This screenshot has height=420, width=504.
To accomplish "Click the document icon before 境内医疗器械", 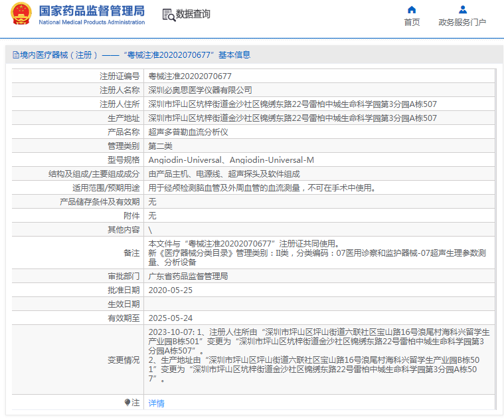I will pyautogui.click(x=15, y=55).
